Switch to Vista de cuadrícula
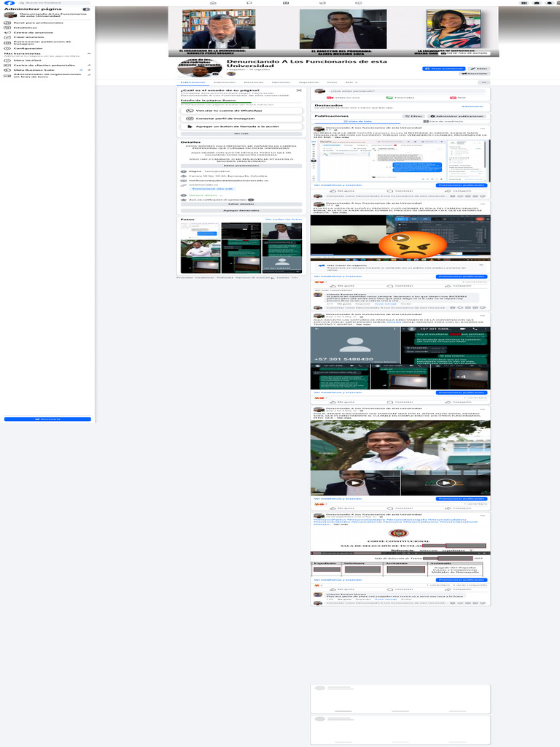This screenshot has height=747, width=560. click(443, 122)
